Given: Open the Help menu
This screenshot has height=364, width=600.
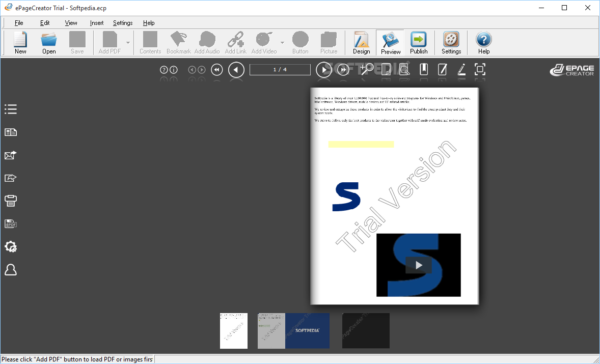Looking at the screenshot, I should (148, 23).
